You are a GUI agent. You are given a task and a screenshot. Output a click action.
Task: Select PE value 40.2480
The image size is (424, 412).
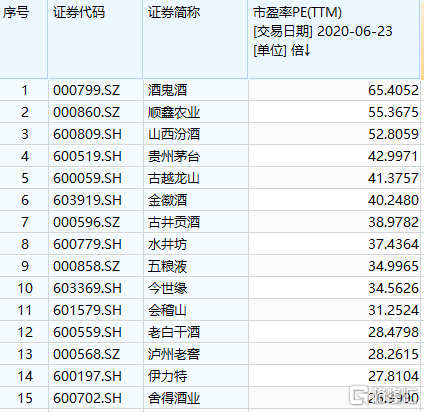tap(393, 200)
